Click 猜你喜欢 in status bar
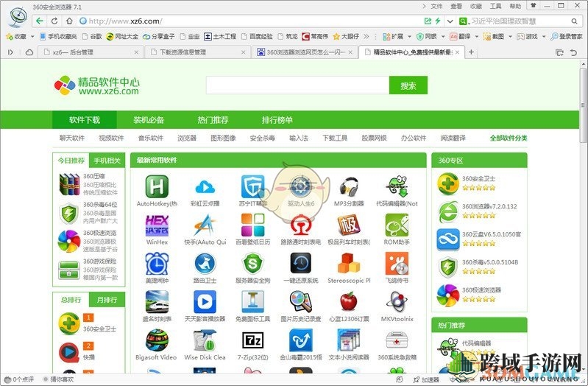The height and width of the screenshot is (386, 588). point(59,379)
